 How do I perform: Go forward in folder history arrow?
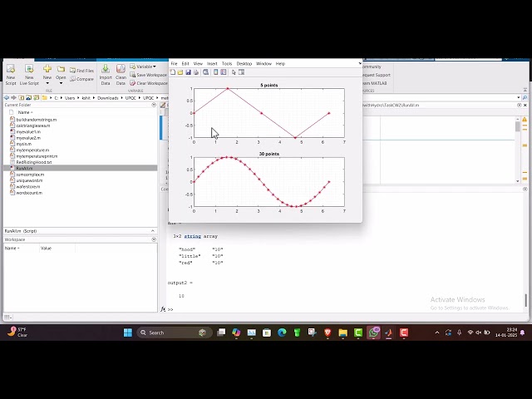(13, 98)
